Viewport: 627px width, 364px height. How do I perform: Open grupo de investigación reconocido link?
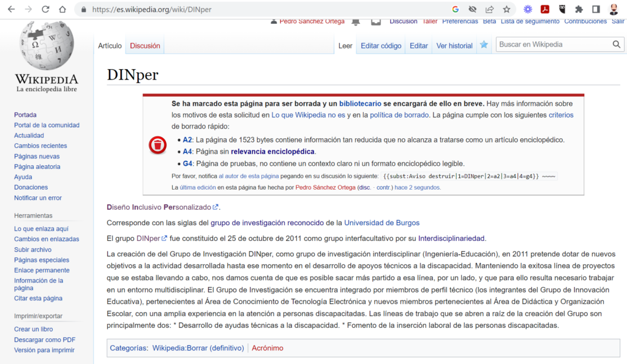tap(267, 223)
